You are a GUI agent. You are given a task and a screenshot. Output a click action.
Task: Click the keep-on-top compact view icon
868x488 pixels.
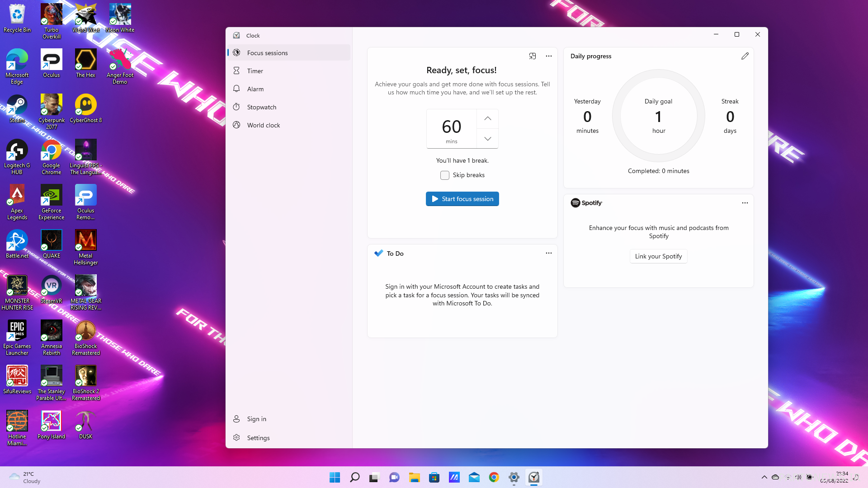(x=533, y=56)
